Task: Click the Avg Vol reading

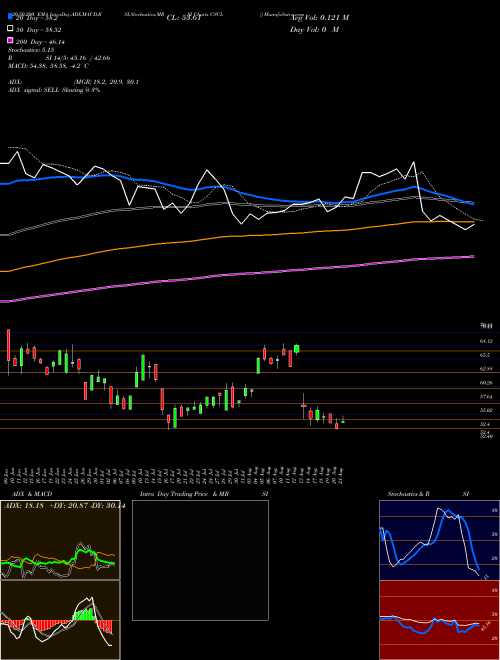Action: coord(319,17)
